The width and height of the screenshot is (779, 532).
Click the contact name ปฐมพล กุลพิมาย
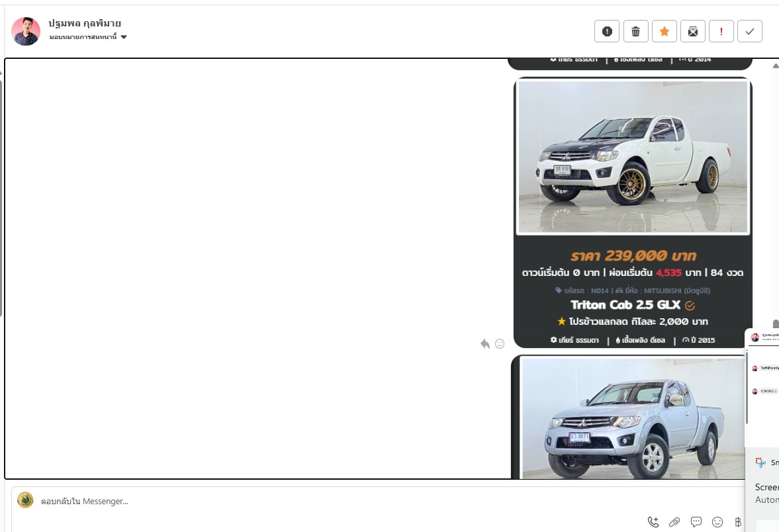(x=85, y=23)
